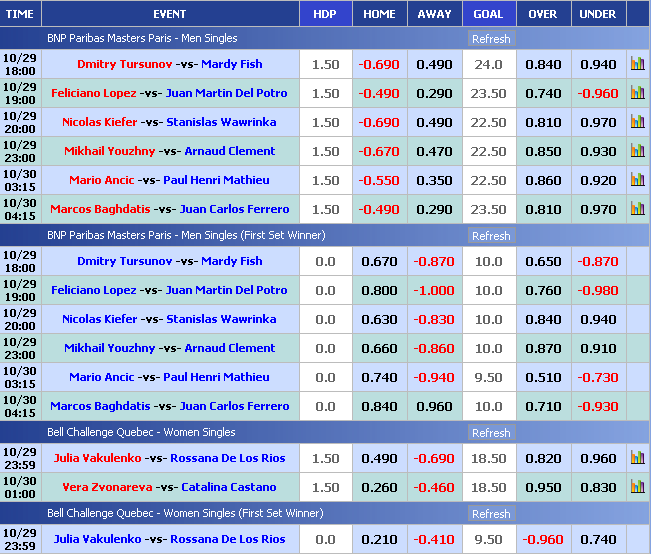Open chart icon for Baghdatis vs Ferrero
The width and height of the screenshot is (651, 554).
[x=637, y=209]
